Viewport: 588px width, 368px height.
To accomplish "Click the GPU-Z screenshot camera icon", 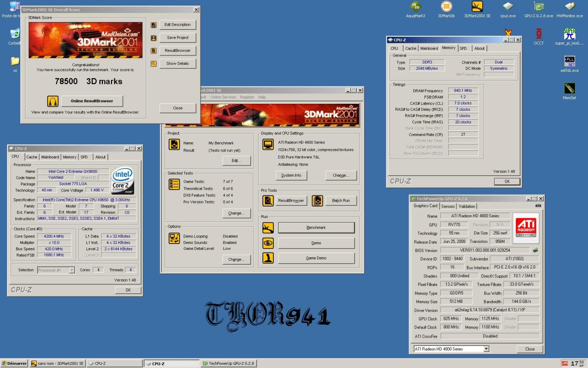I will pos(538,206).
